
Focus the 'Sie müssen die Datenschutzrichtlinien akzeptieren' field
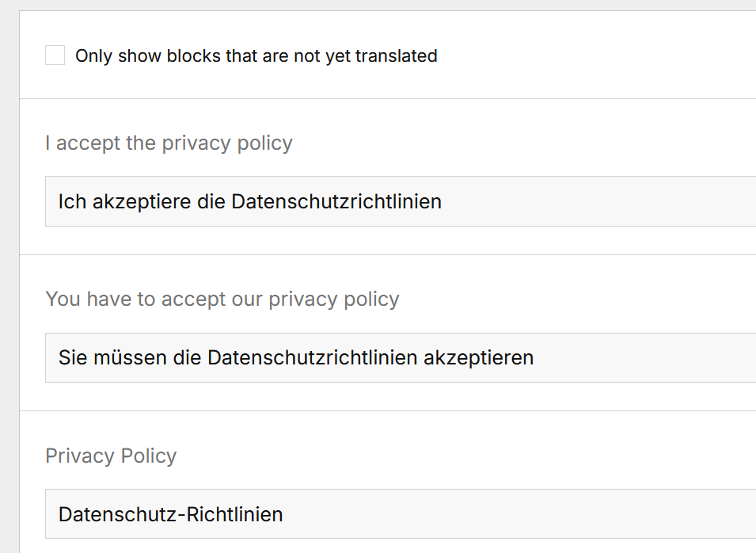(633, 357)
